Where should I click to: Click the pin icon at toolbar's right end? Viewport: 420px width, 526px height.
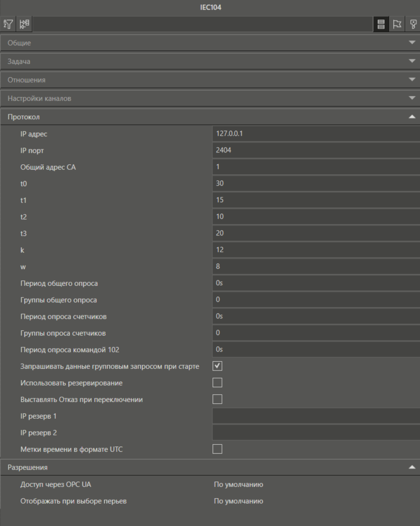coord(413,24)
